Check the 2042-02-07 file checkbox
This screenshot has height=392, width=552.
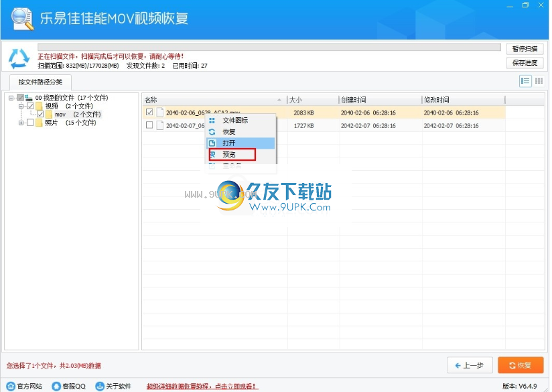pos(149,125)
